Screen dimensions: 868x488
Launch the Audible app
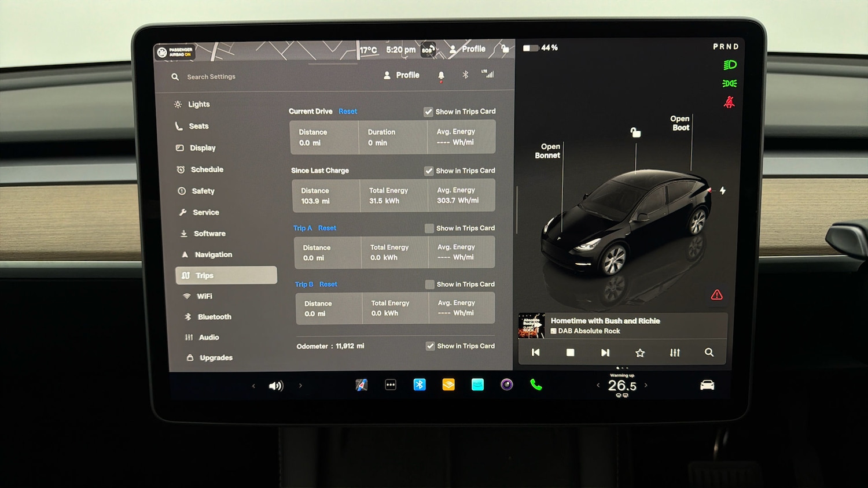click(x=448, y=385)
